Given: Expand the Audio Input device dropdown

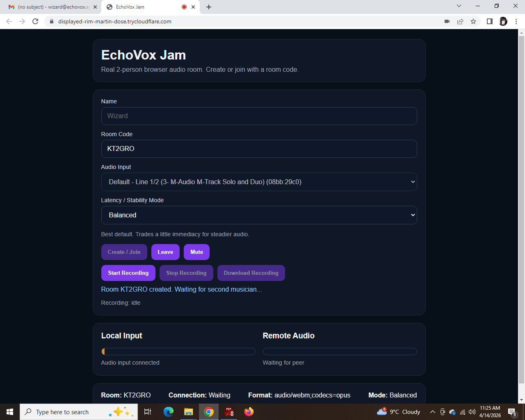Looking at the screenshot, I should 259,182.
